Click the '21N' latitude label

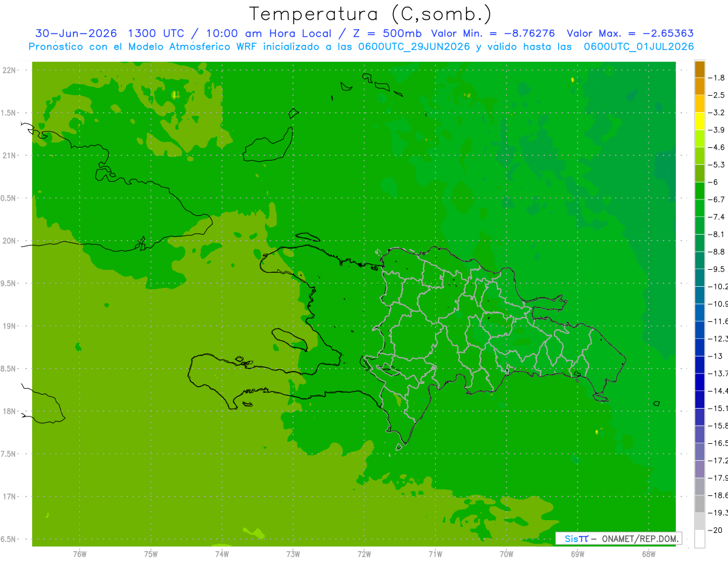pyautogui.click(x=8, y=155)
